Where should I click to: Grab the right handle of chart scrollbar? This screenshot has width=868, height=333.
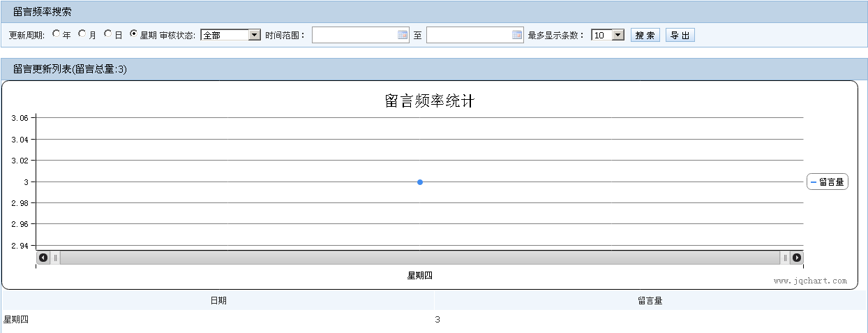point(785,258)
